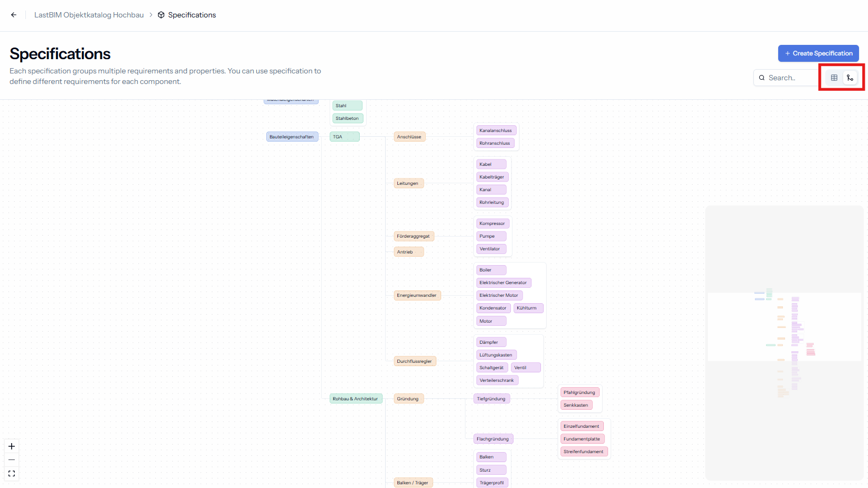This screenshot has height=488, width=868.
Task: Select the Stahlbeton node
Action: tap(348, 118)
